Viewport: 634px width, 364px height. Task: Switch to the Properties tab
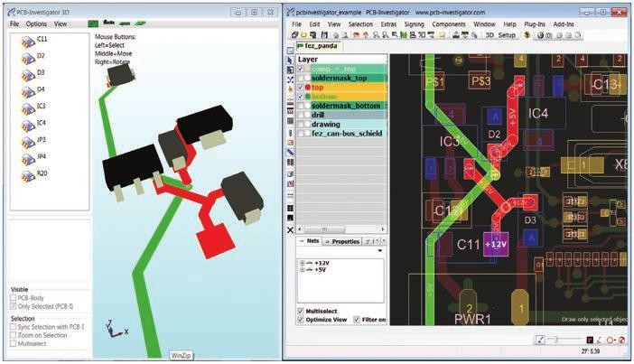[342, 241]
